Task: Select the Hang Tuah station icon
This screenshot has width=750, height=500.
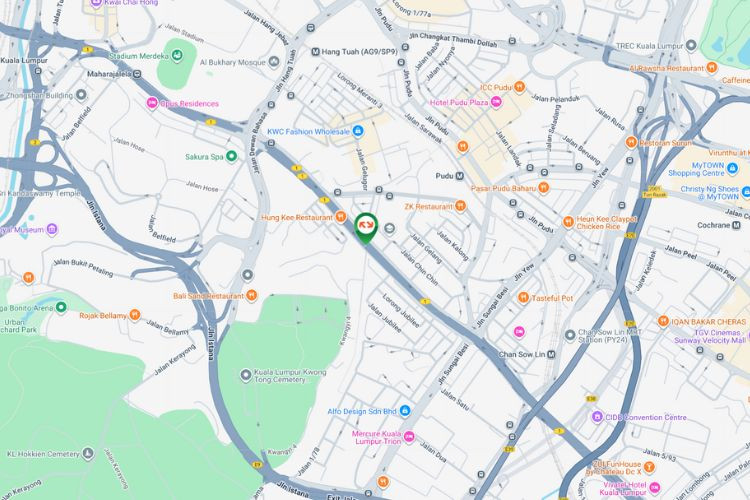Action: [x=315, y=52]
